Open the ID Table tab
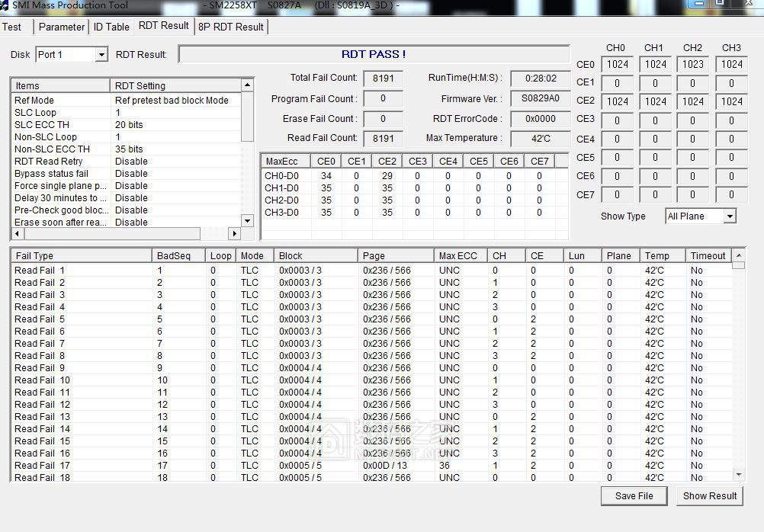 [x=111, y=27]
